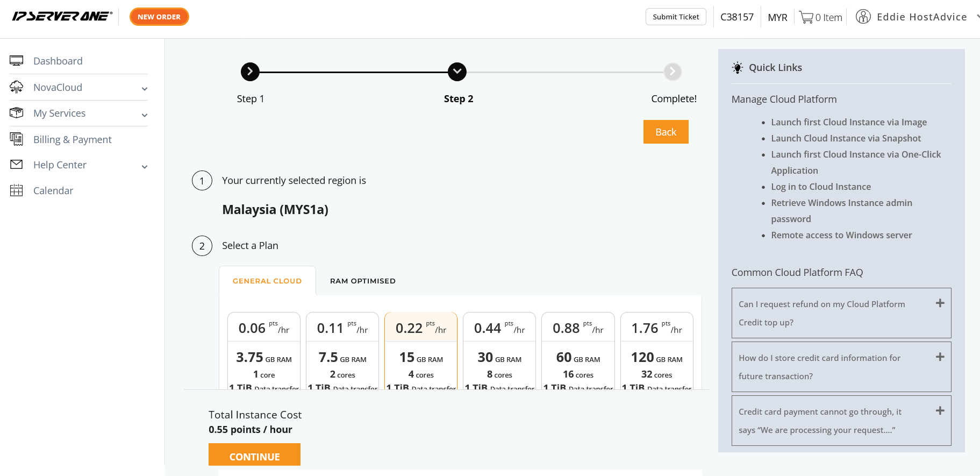Select the 0.44 pts/hr 30 GB plan
This screenshot has width=980, height=476.
[499, 351]
